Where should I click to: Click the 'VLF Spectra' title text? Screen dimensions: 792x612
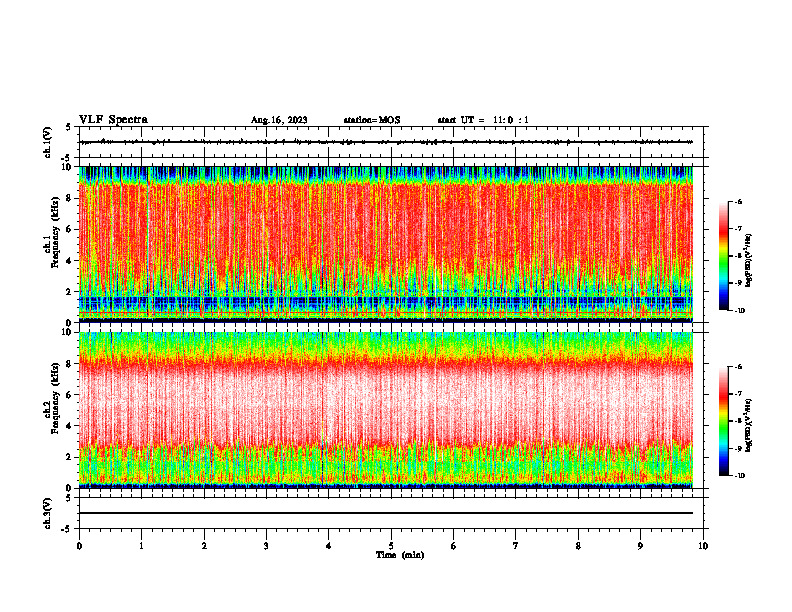click(113, 120)
